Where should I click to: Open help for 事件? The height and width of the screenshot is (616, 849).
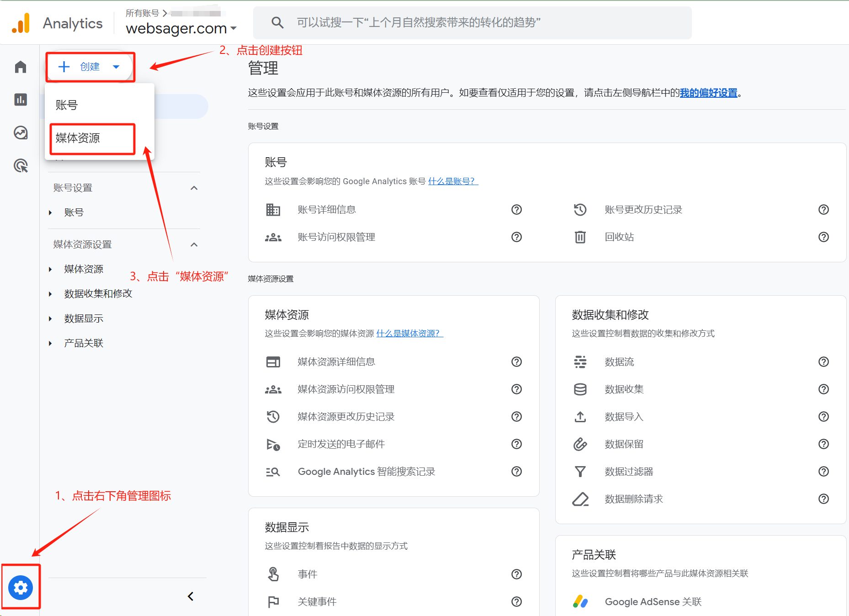tap(517, 574)
